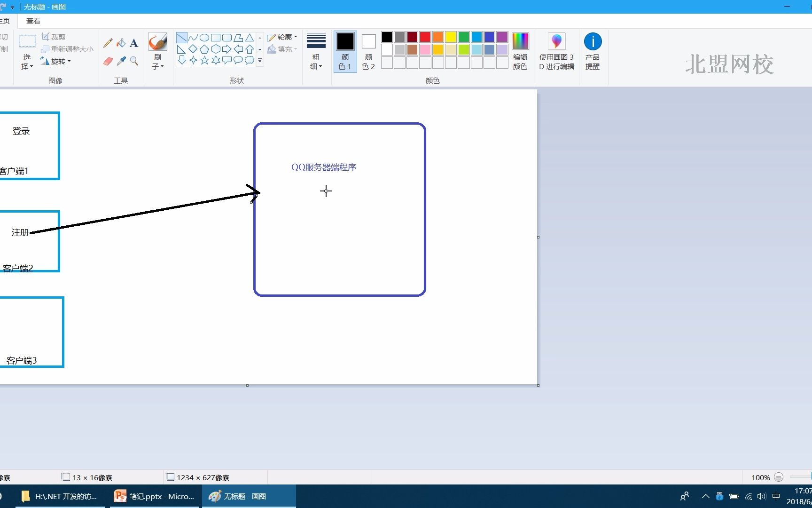Select the Color picker eyedropper tool
812x508 pixels.
[121, 61]
